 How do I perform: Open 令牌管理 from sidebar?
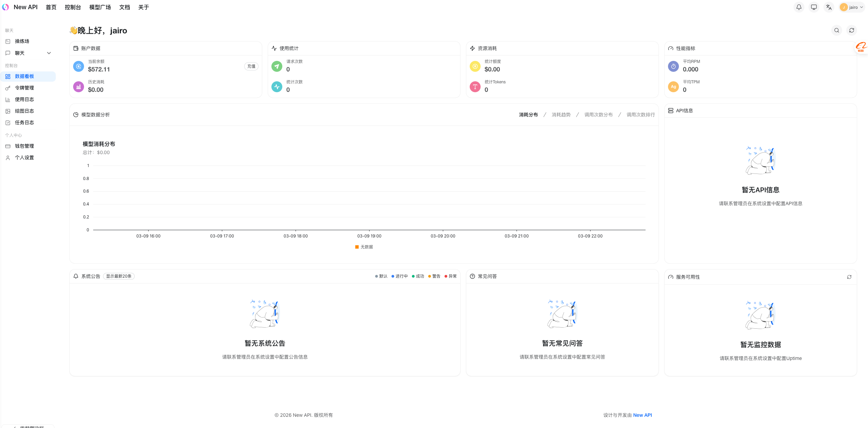(24, 88)
